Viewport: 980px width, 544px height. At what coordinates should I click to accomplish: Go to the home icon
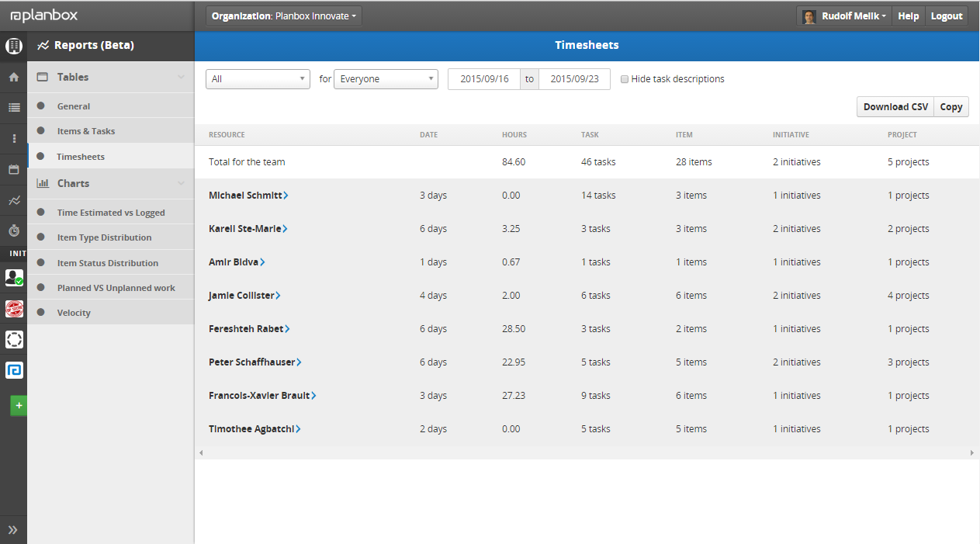click(14, 78)
